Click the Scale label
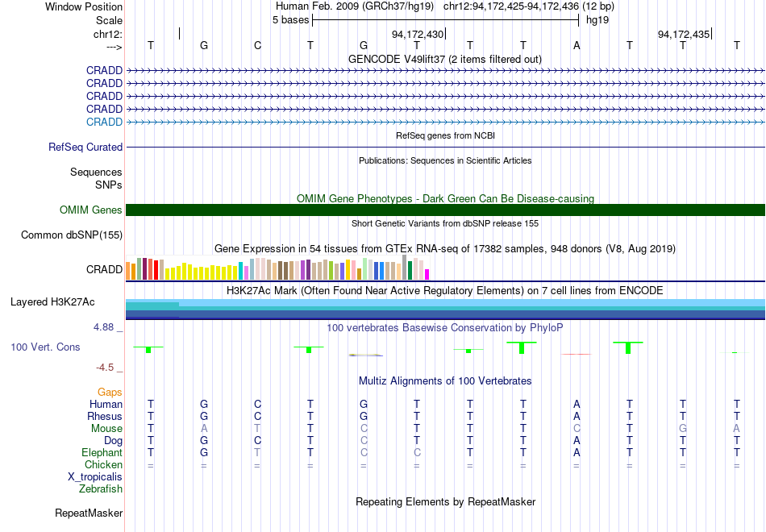766x532 pixels. [x=109, y=20]
